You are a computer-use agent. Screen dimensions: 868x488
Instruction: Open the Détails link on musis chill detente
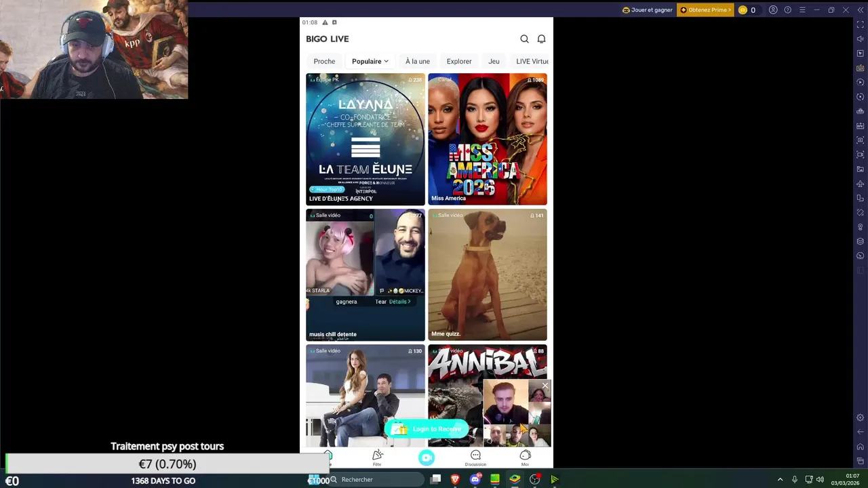click(399, 302)
